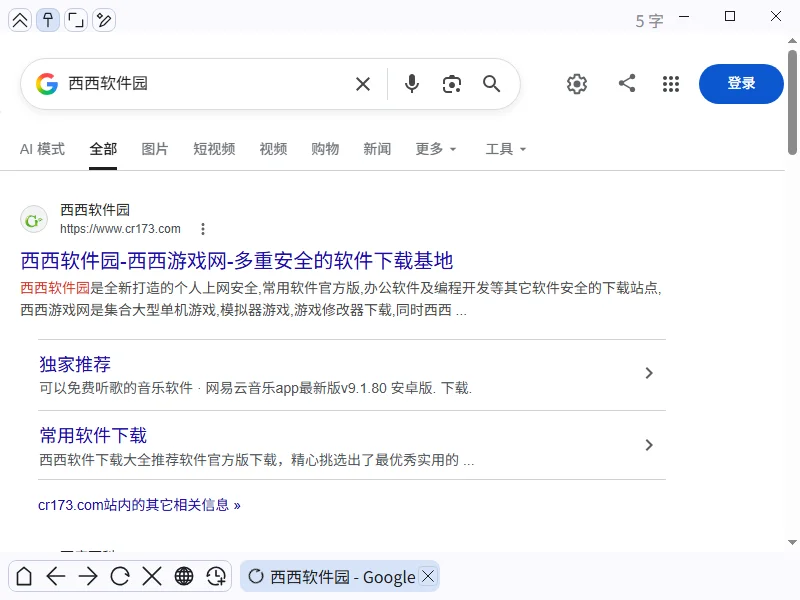The height and width of the screenshot is (600, 800).
Task: Go forward with right arrow icon
Action: [x=88, y=577]
